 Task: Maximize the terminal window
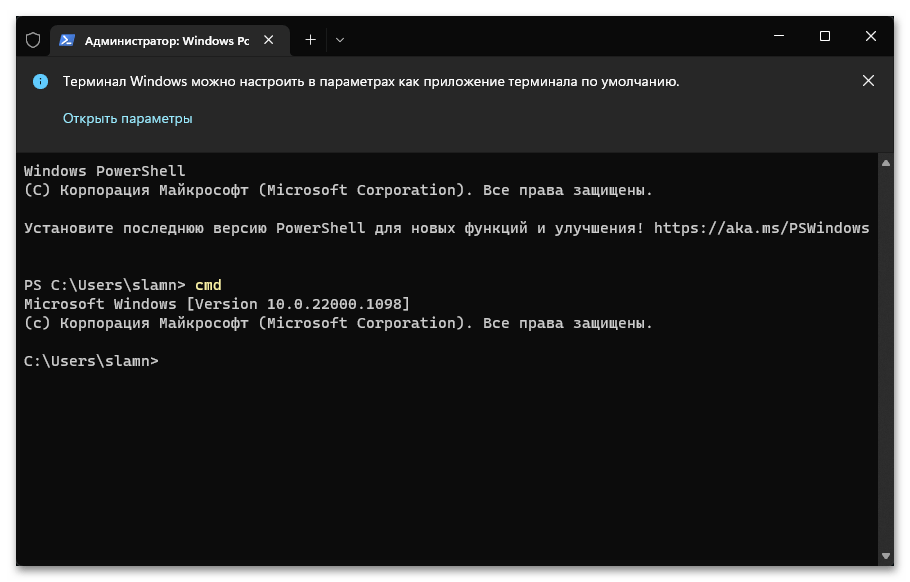click(825, 36)
